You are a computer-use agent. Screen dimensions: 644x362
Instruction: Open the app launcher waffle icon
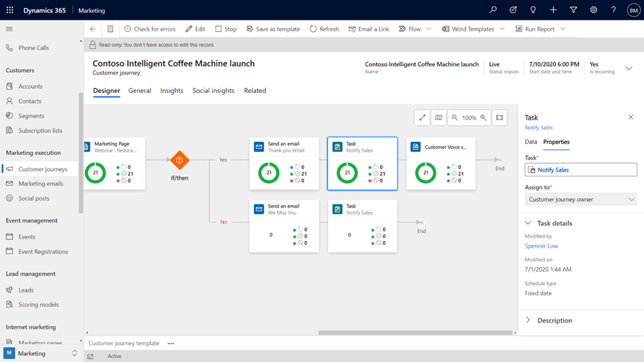pos(10,10)
